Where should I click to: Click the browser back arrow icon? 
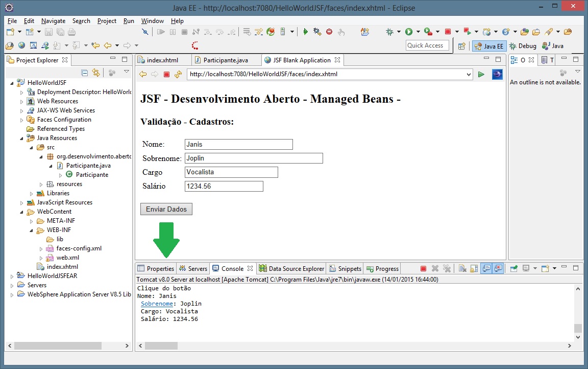143,75
